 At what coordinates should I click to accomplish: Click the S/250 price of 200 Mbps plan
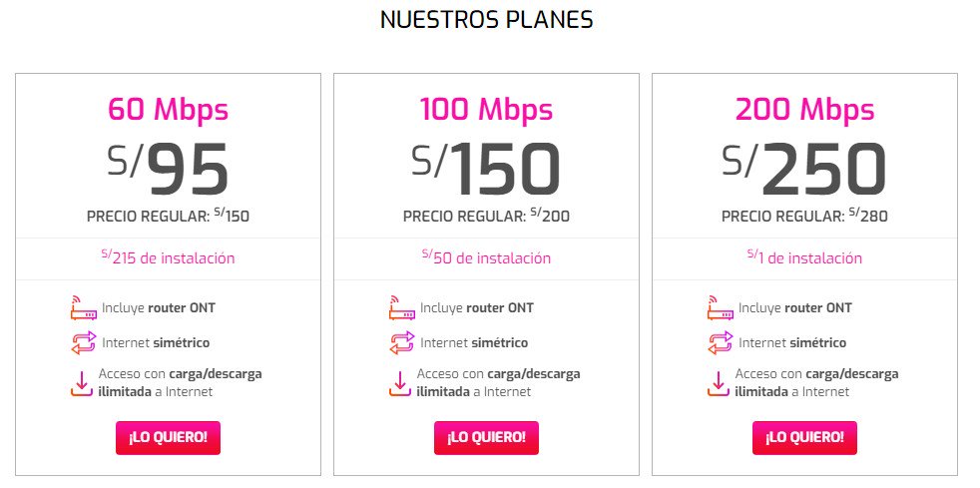tap(804, 169)
